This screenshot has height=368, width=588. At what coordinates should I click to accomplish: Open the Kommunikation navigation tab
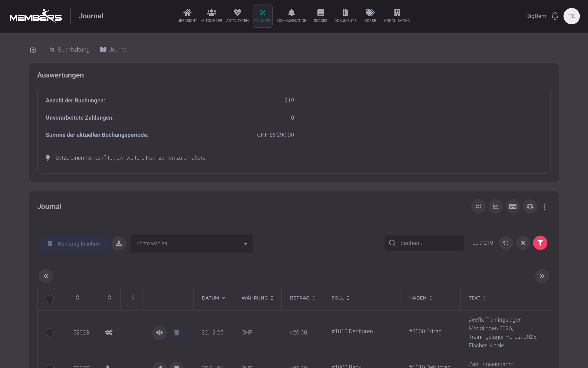(x=292, y=16)
